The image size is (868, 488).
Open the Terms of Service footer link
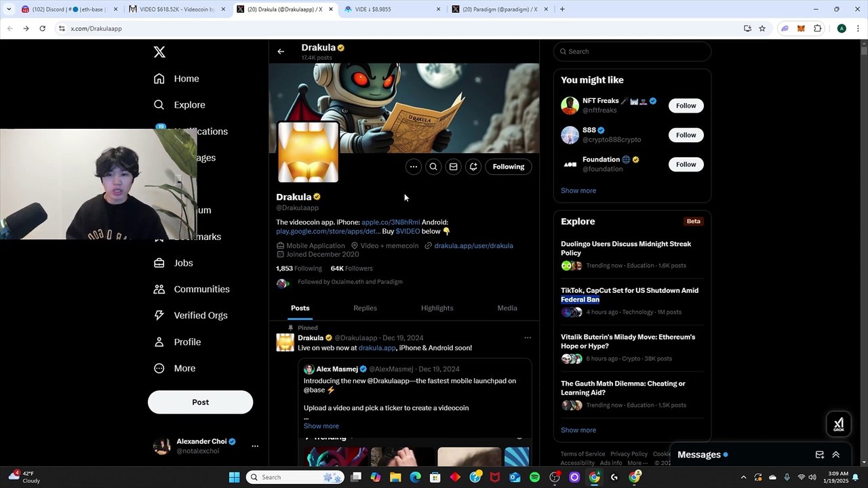tap(583, 454)
